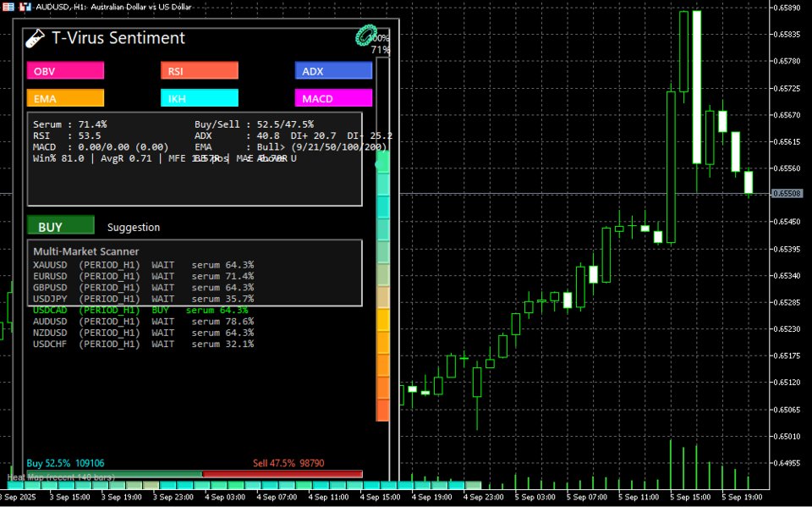Toggle the RSI indicator button
The height and width of the screenshot is (507, 812).
[200, 70]
